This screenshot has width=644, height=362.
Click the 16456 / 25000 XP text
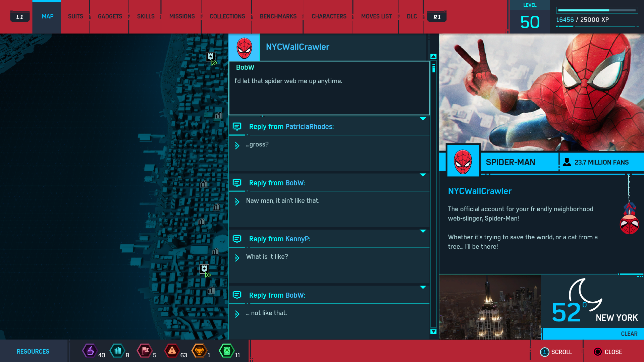click(x=582, y=20)
